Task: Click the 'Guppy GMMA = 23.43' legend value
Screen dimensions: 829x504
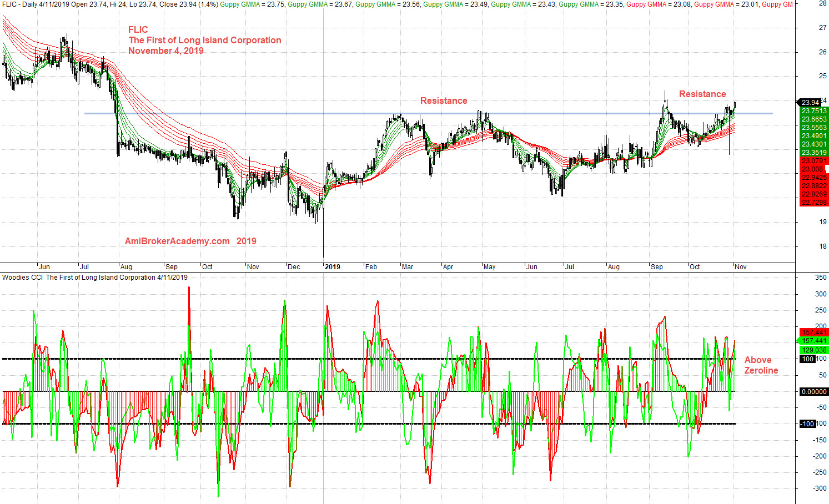Action: coord(525,4)
